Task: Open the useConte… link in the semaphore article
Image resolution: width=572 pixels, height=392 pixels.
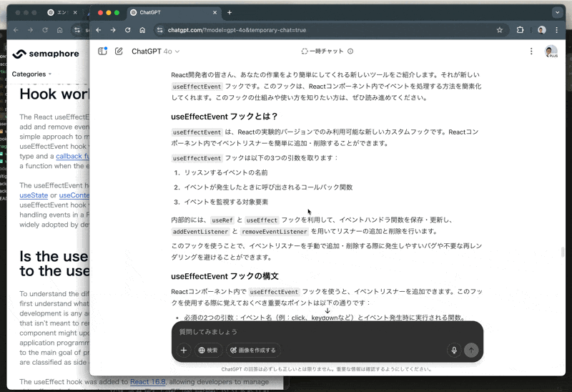Action: pyautogui.click(x=74, y=195)
